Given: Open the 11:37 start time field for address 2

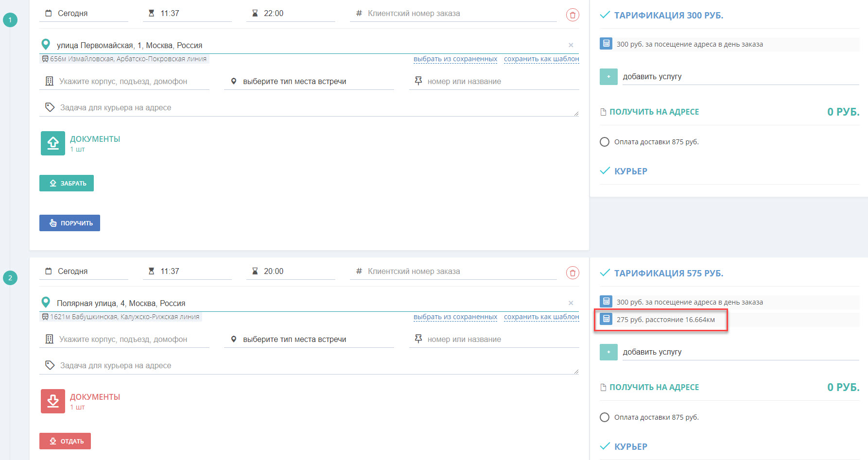Looking at the screenshot, I should click(x=187, y=272).
